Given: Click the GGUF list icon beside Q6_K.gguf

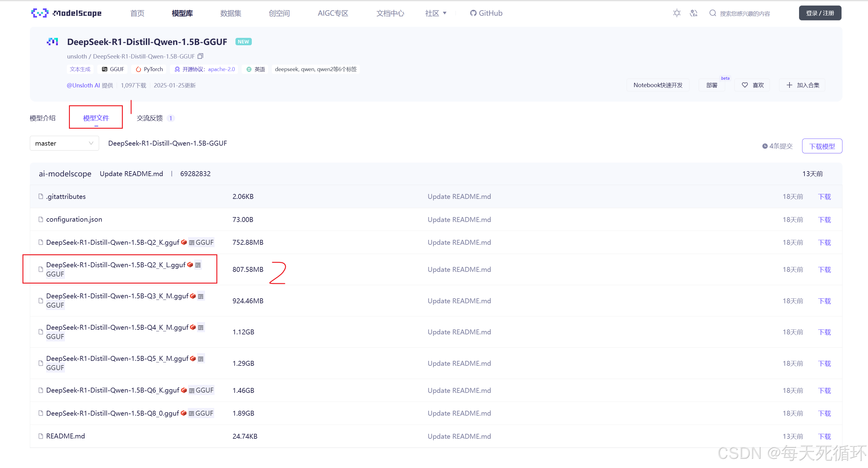Looking at the screenshot, I should [x=192, y=390].
